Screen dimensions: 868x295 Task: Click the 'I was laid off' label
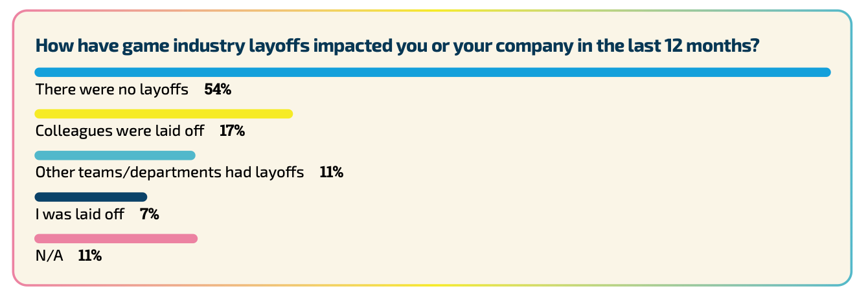[79, 214]
